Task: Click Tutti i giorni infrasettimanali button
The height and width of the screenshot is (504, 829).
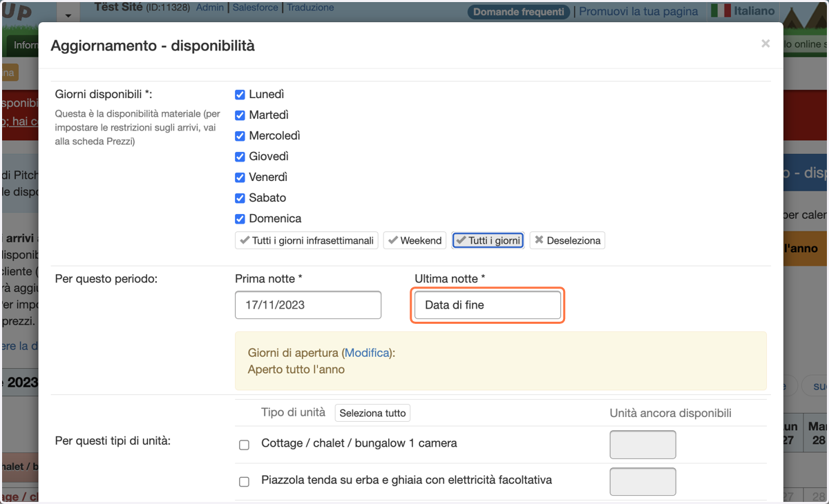Action: (307, 240)
